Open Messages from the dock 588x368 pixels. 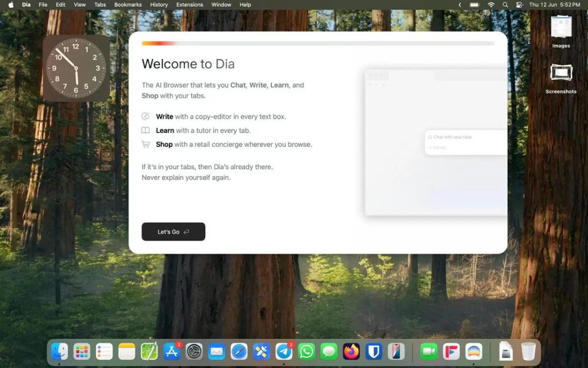(329, 351)
